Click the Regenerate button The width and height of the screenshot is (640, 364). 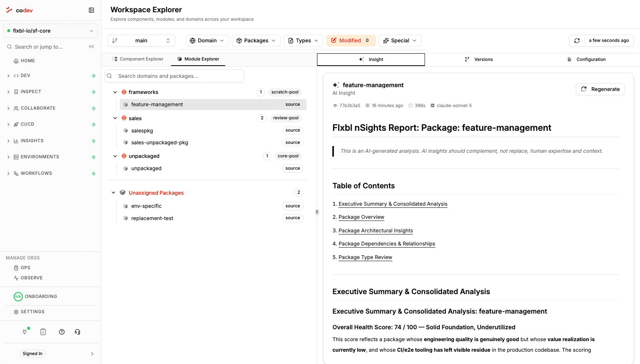tap(600, 89)
